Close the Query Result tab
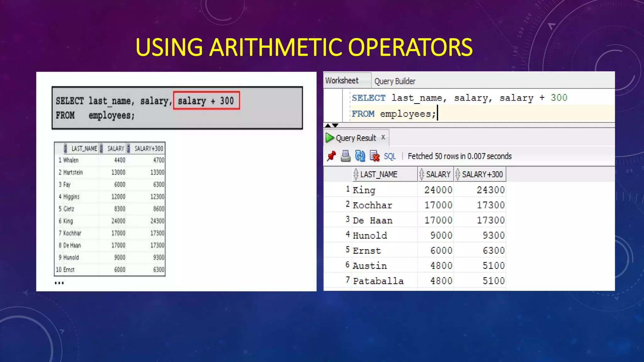 [x=383, y=137]
